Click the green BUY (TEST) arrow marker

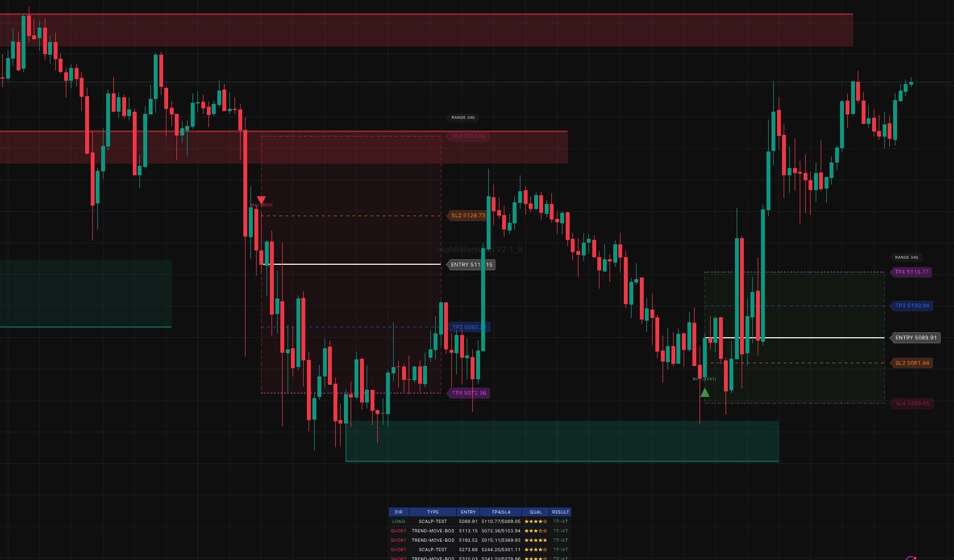click(705, 392)
